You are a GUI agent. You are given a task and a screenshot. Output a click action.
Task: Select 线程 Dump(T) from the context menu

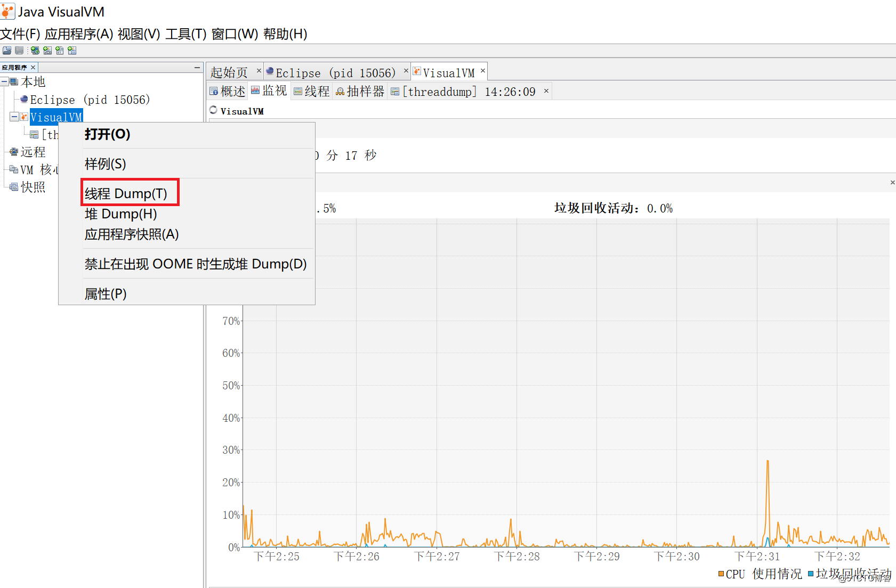[x=187, y=193]
